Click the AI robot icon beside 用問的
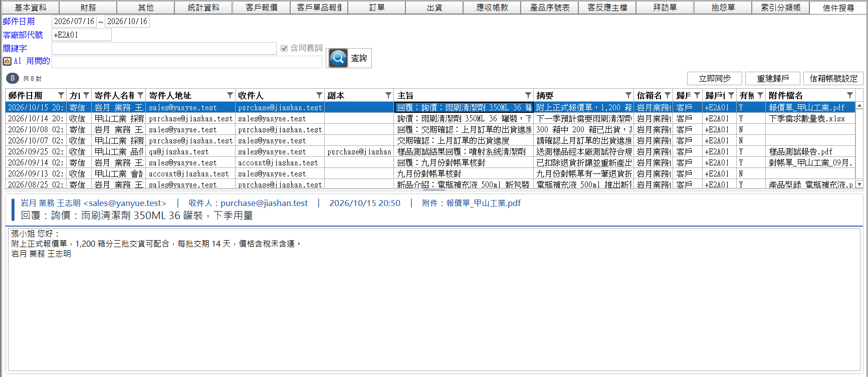This screenshot has width=868, height=377. 7,61
